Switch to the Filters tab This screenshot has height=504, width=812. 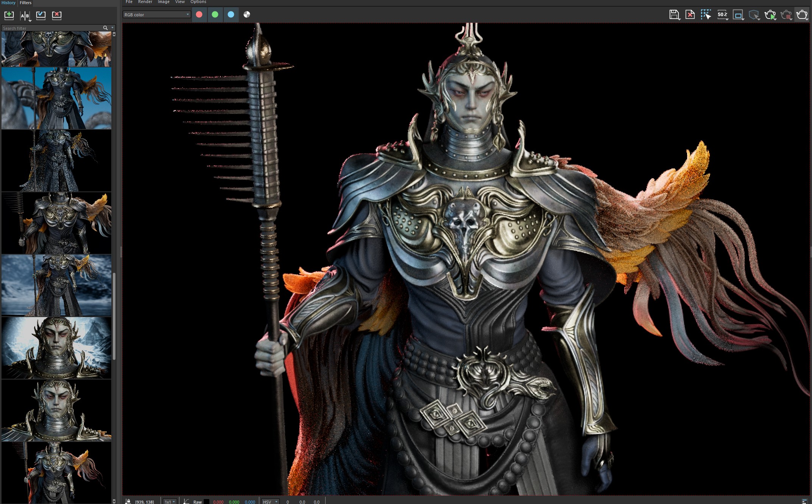(x=26, y=3)
